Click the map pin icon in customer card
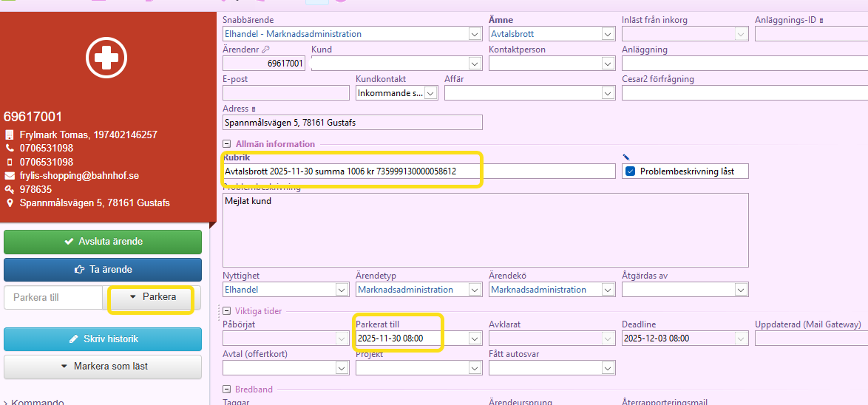 10,202
